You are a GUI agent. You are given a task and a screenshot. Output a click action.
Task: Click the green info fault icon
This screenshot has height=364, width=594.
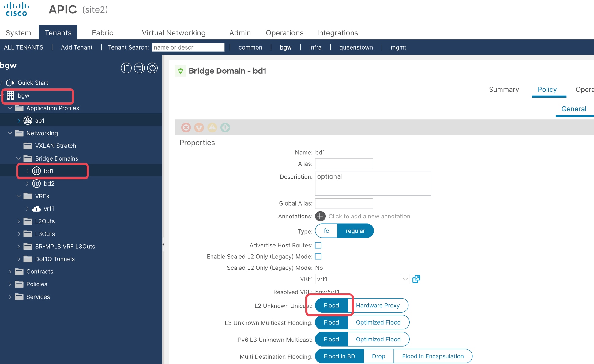pyautogui.click(x=225, y=127)
